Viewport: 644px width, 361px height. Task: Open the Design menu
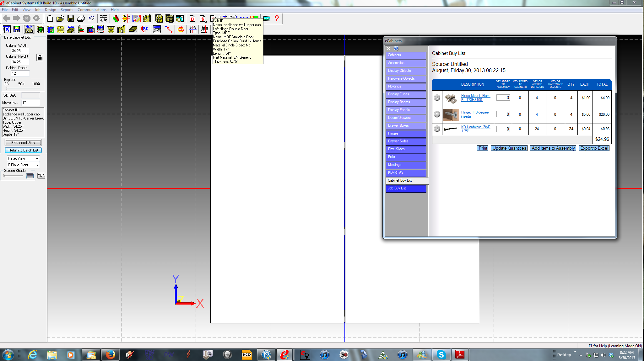(50, 10)
